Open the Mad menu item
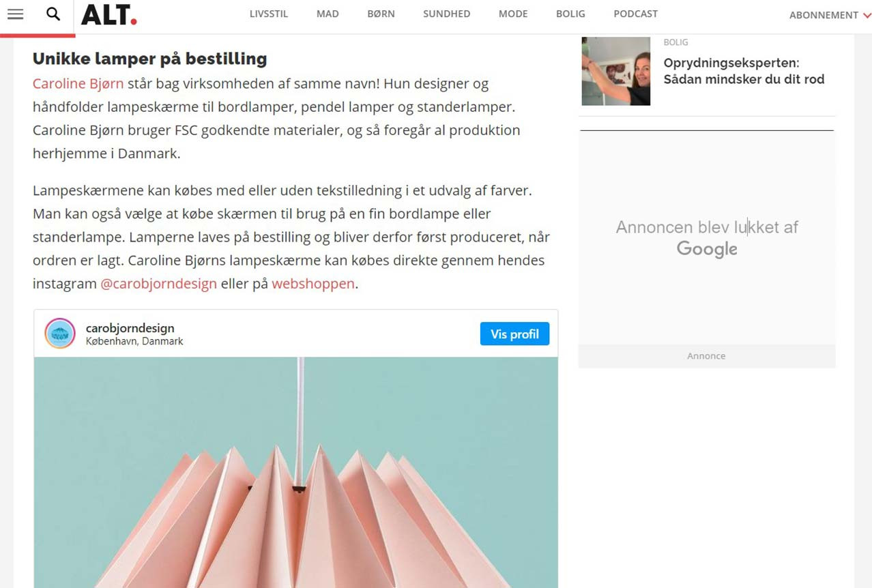The image size is (872, 588). click(328, 14)
